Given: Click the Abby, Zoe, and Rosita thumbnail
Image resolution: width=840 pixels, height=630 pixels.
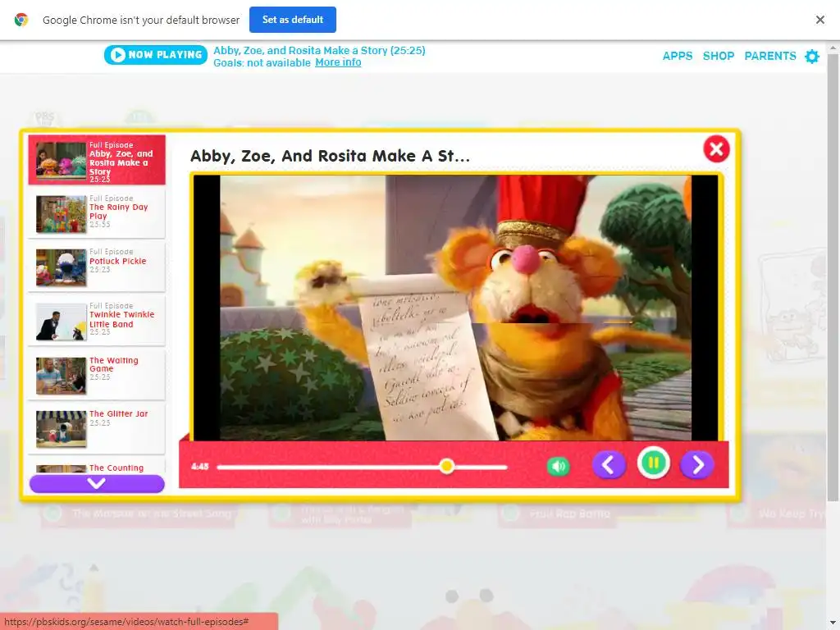Looking at the screenshot, I should click(x=61, y=160).
